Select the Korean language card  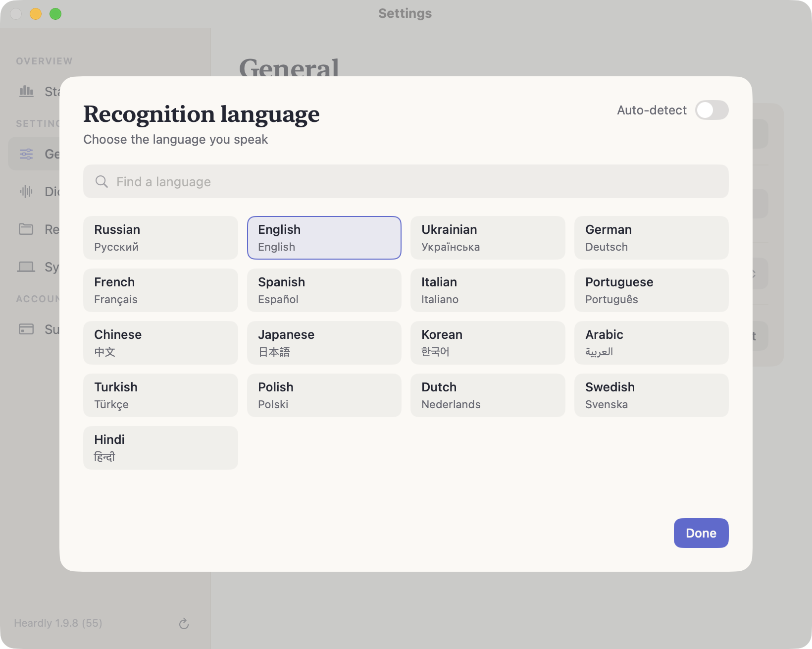click(488, 343)
